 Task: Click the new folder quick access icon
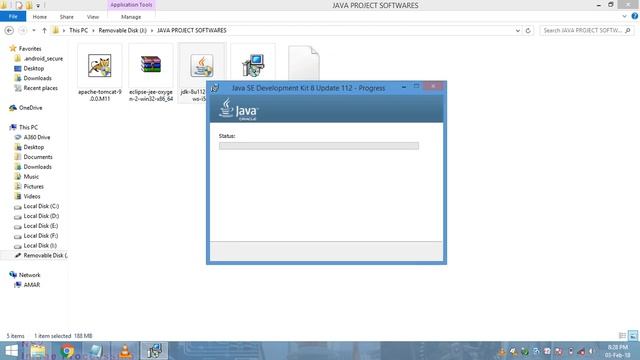pos(29,5)
